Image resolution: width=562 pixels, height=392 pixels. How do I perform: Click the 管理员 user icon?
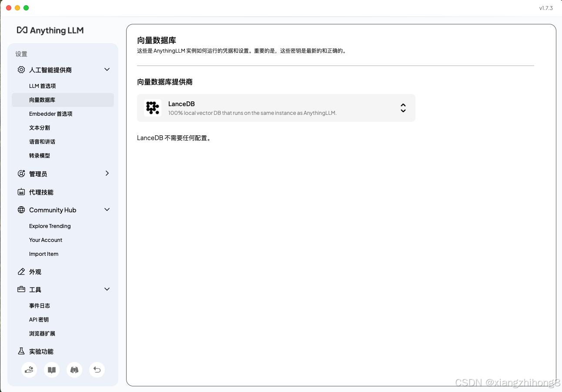point(21,174)
